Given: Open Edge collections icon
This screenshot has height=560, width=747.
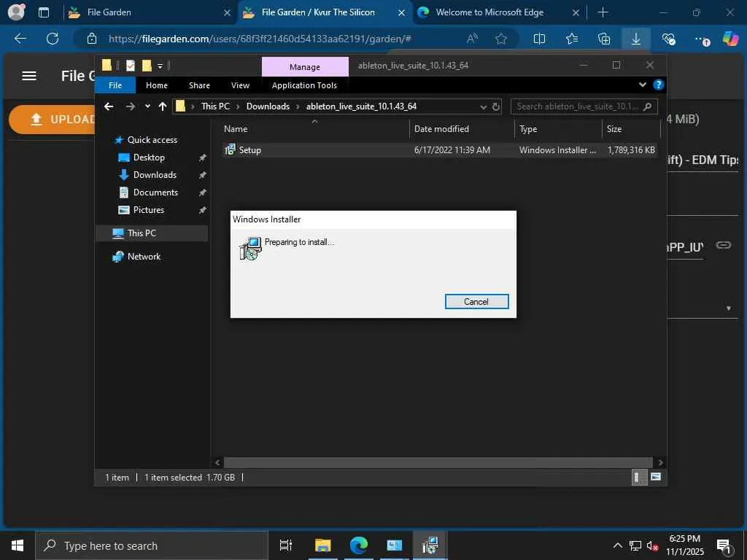Looking at the screenshot, I should [x=603, y=39].
